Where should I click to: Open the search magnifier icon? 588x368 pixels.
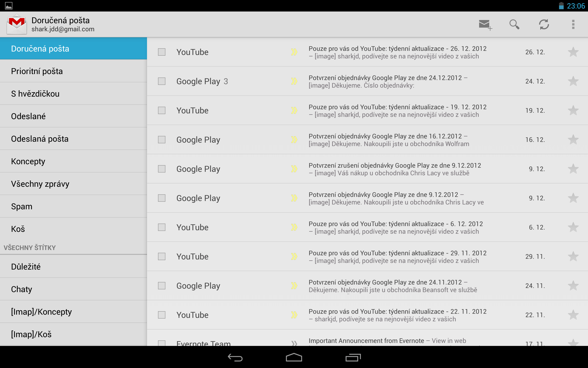pos(514,25)
